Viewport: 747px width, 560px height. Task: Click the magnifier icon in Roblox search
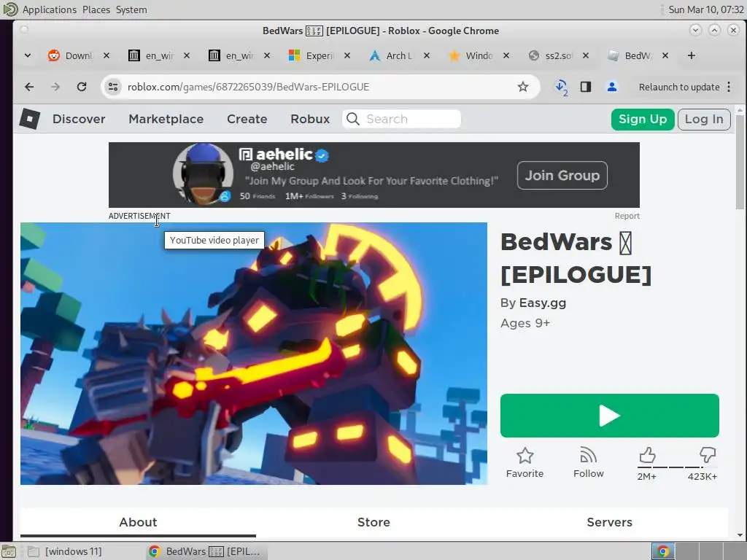(352, 119)
